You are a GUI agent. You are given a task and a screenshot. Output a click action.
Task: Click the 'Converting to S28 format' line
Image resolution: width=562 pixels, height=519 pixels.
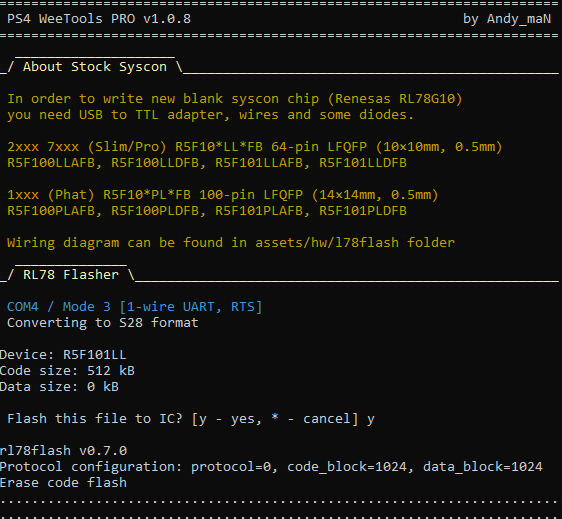103,323
